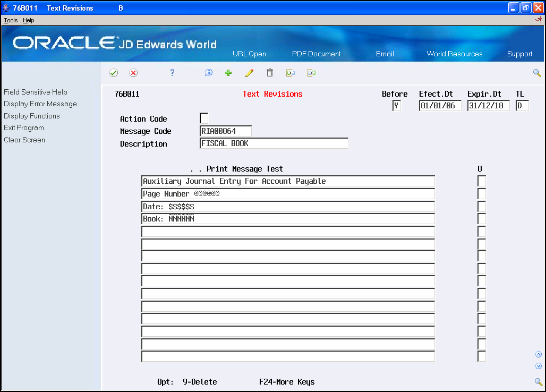Open the PDF Document link
546x392 pixels.
tap(316, 54)
